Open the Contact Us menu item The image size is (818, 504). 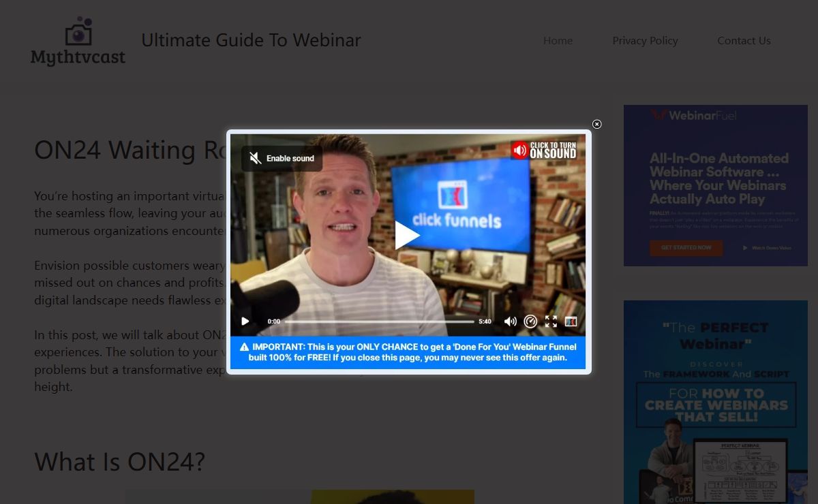[744, 41]
